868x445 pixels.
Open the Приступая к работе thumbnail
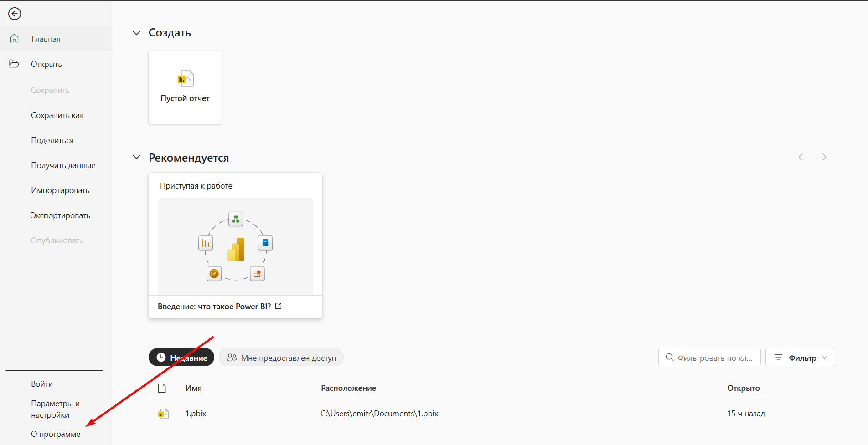click(x=235, y=246)
